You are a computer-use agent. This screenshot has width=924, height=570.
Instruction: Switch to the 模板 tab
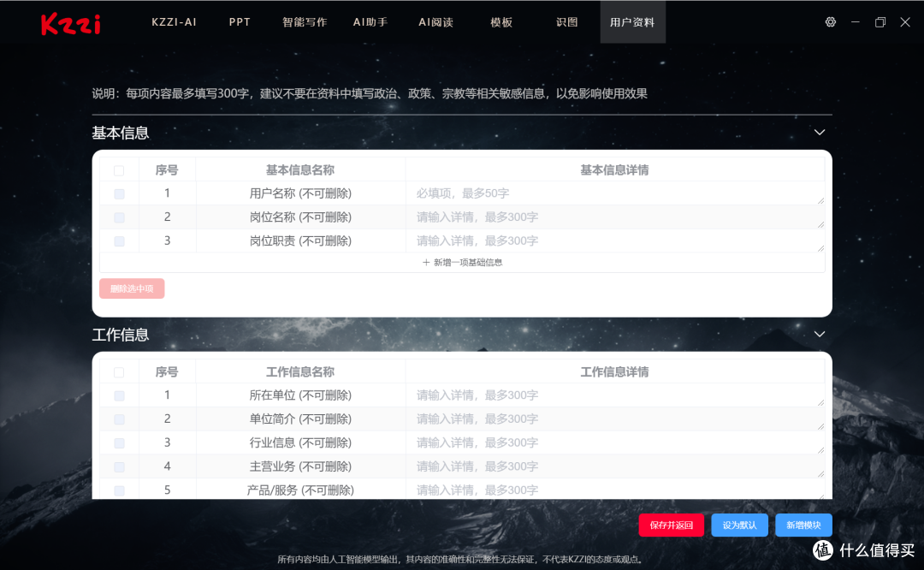[x=500, y=21]
